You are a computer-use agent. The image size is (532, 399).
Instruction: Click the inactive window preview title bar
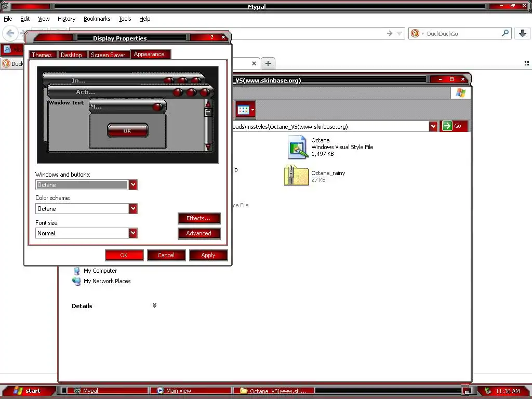click(123, 79)
